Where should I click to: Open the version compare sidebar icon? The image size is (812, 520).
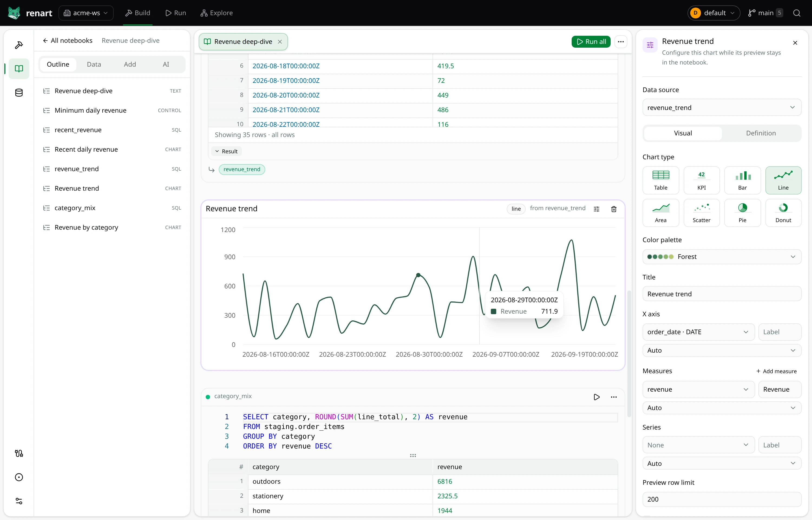[x=19, y=453]
